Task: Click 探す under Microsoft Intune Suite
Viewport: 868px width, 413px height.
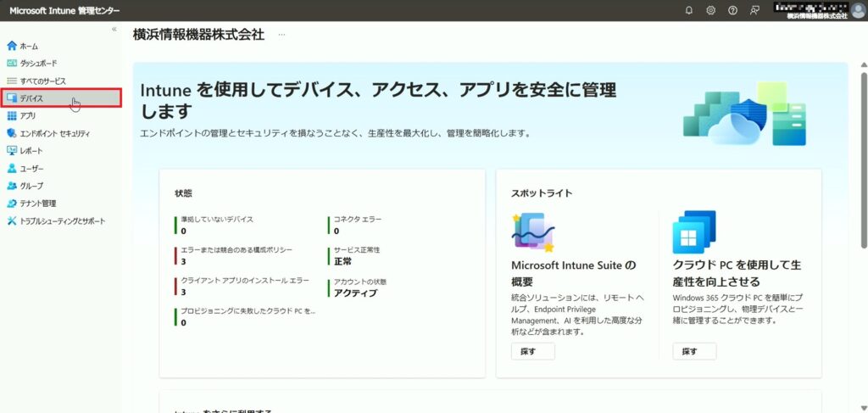Action: tap(533, 352)
